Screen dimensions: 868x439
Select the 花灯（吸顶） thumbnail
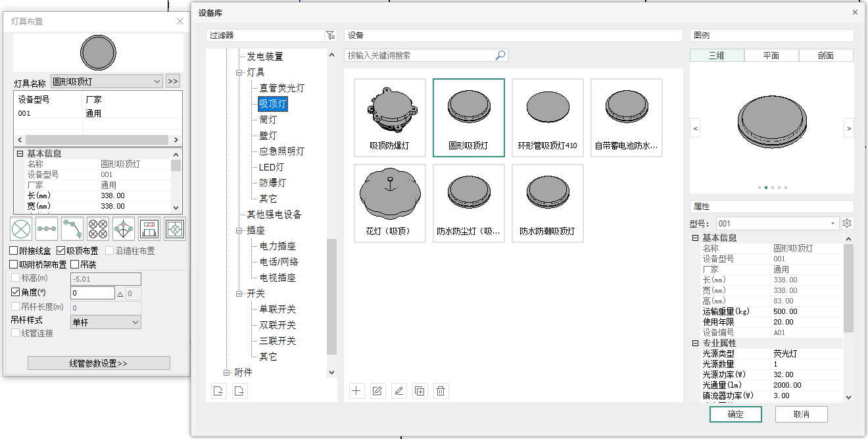[389, 203]
